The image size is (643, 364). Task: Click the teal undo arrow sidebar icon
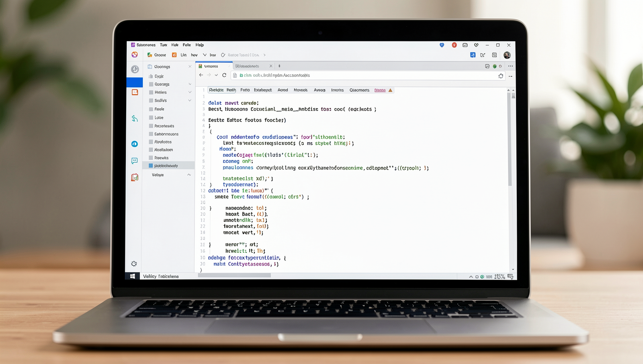135,118
